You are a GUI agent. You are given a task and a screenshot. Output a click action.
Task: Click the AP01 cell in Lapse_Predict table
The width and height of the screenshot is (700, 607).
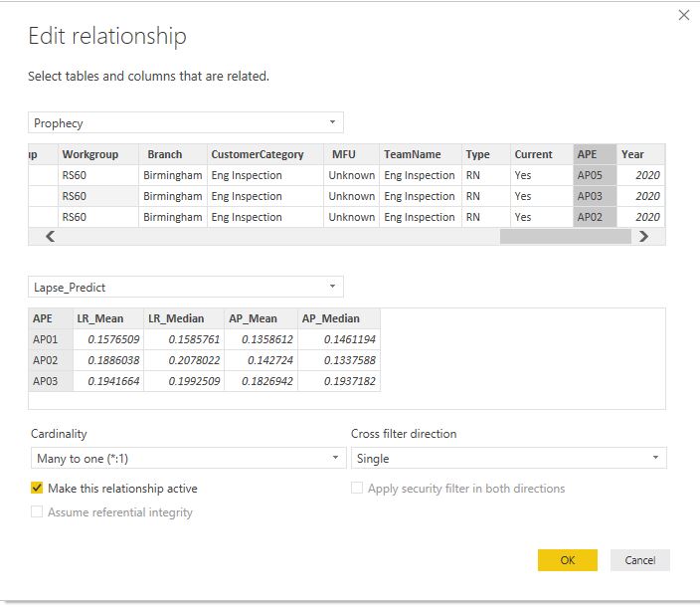pyautogui.click(x=51, y=339)
